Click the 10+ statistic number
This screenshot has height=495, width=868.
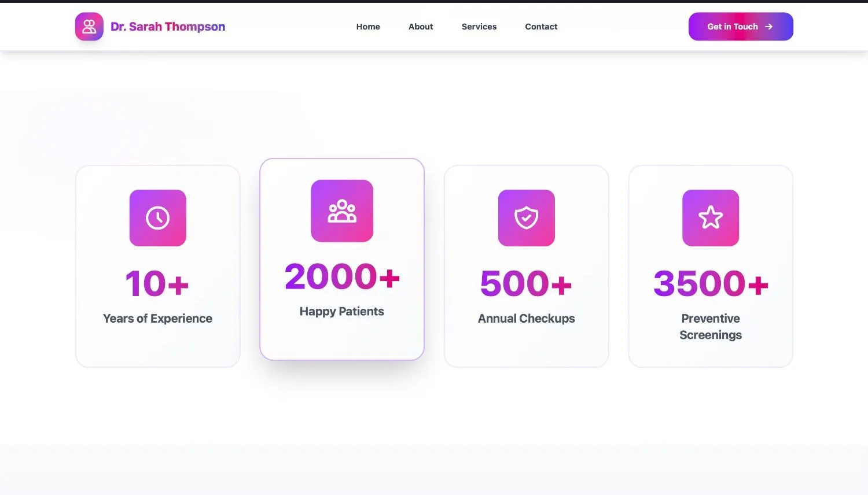click(x=157, y=283)
